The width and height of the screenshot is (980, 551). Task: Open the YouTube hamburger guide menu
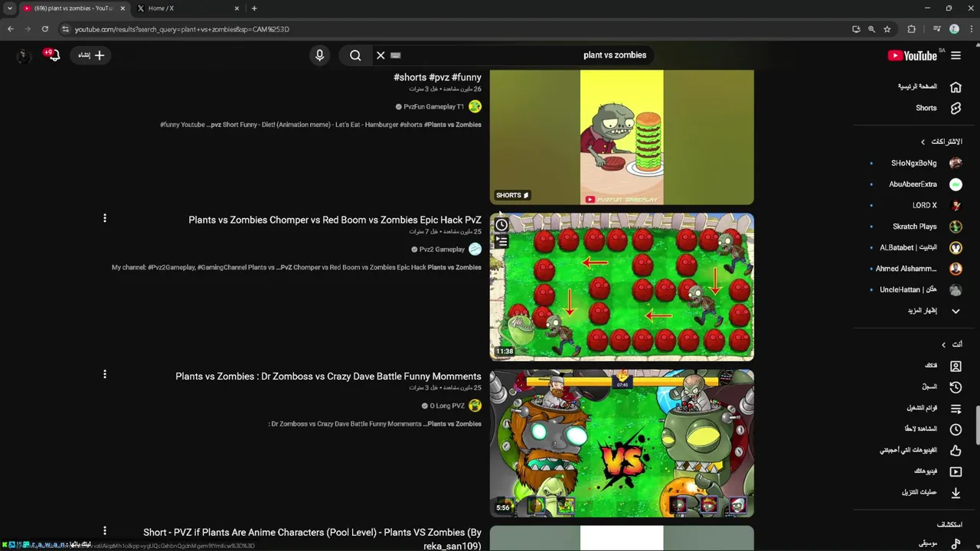pyautogui.click(x=955, y=55)
